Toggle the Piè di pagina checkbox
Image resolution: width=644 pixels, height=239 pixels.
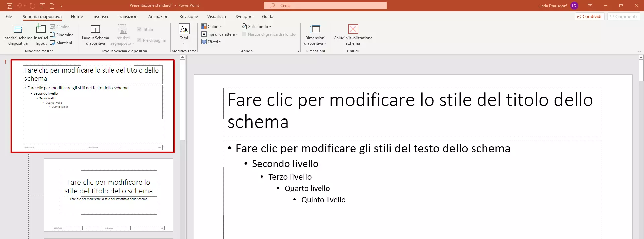point(139,40)
